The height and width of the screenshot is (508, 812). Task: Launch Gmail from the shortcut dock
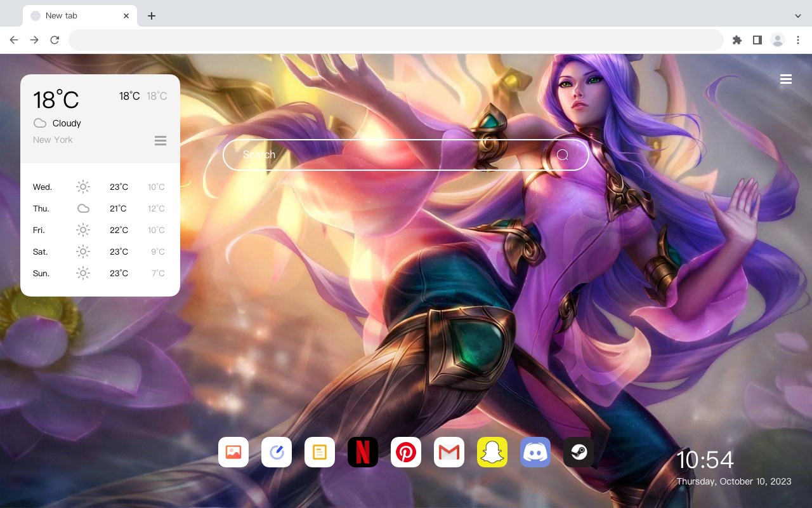tap(449, 452)
